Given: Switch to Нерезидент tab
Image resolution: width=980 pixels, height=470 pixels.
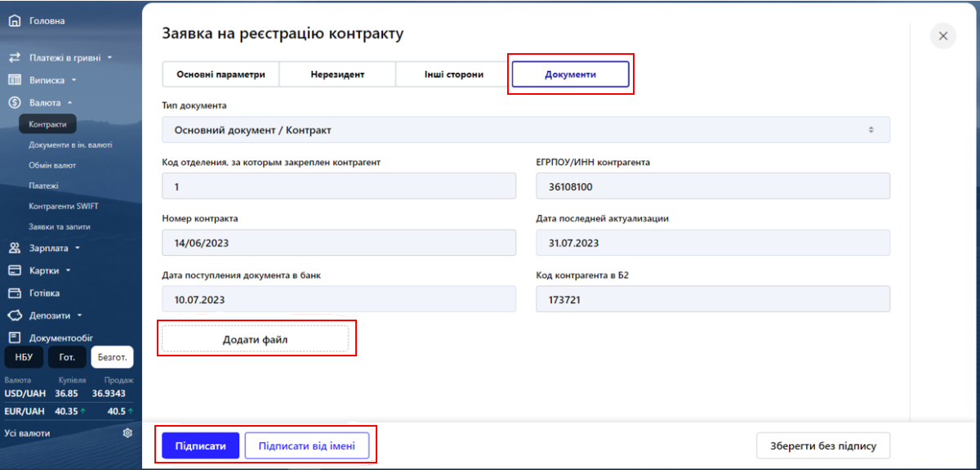Looking at the screenshot, I should [x=337, y=74].
